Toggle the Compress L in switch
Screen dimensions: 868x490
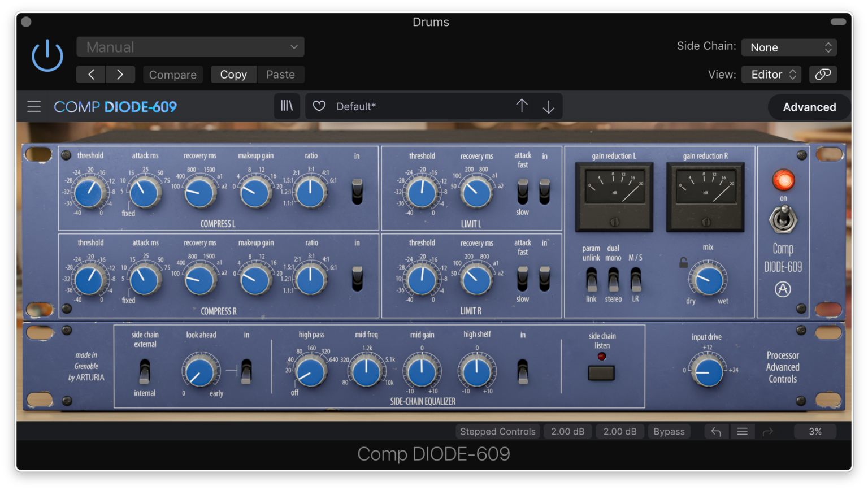(x=357, y=192)
